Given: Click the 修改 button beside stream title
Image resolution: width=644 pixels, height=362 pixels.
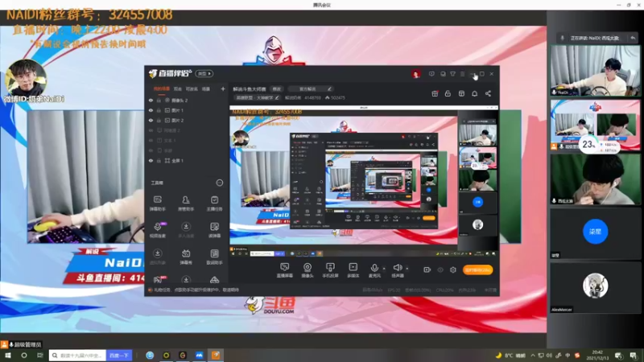Looking at the screenshot, I should (276, 88).
